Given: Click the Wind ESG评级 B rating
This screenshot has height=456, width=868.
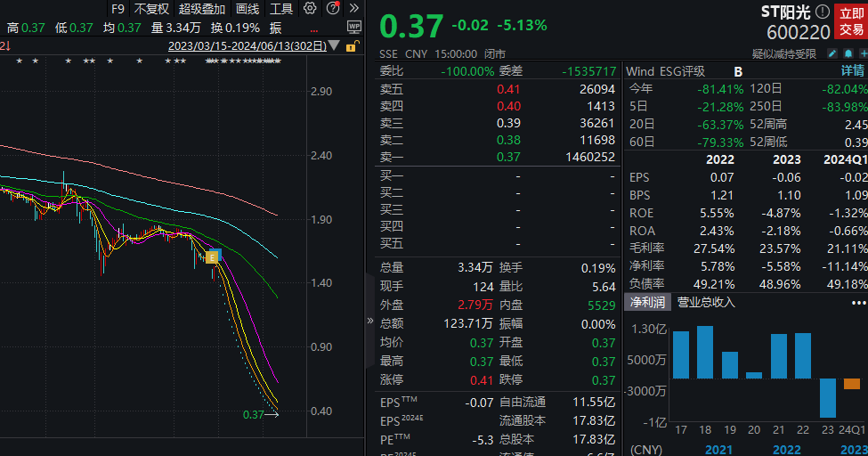Looking at the screenshot, I should pos(738,71).
